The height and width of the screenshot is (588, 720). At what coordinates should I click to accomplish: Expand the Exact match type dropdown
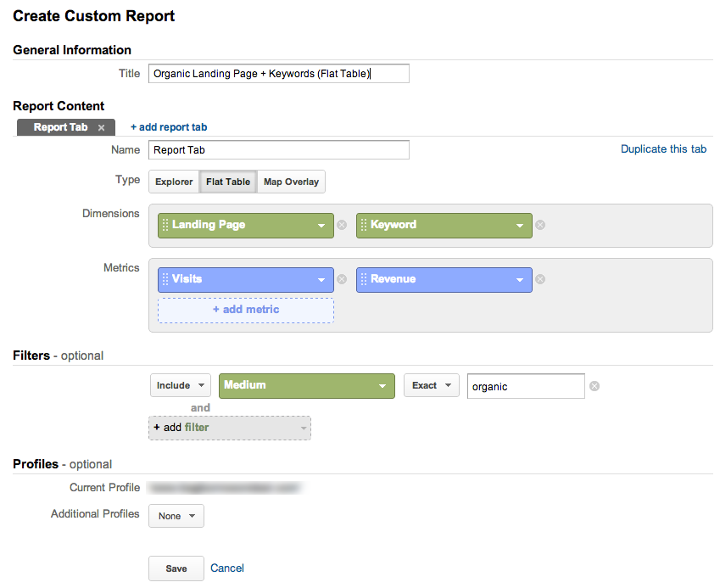click(x=431, y=385)
